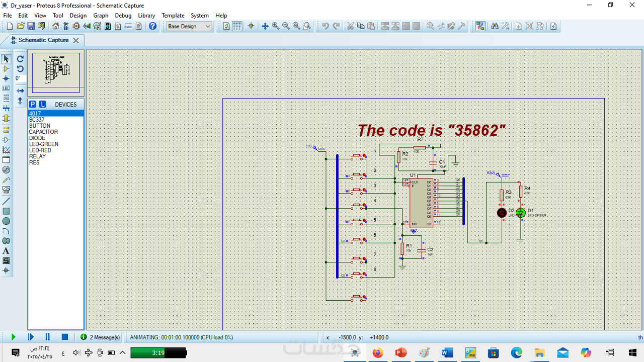Toggle the grid display

pos(237,26)
